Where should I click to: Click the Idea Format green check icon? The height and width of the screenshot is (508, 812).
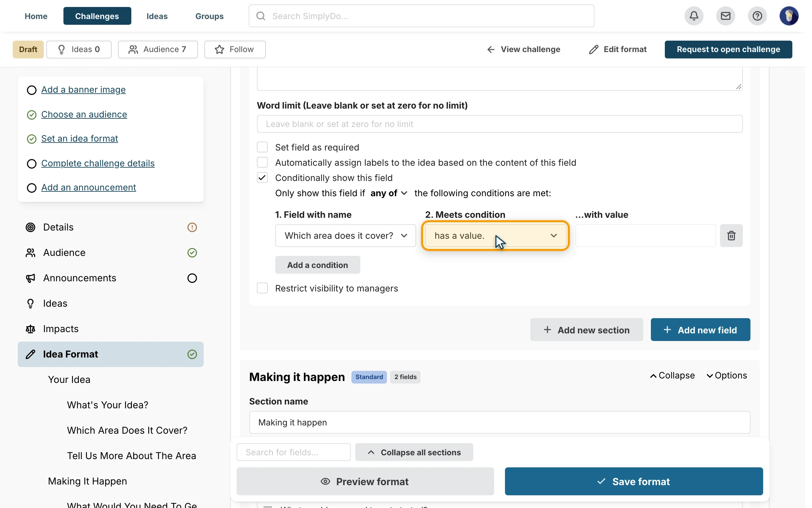point(192,354)
